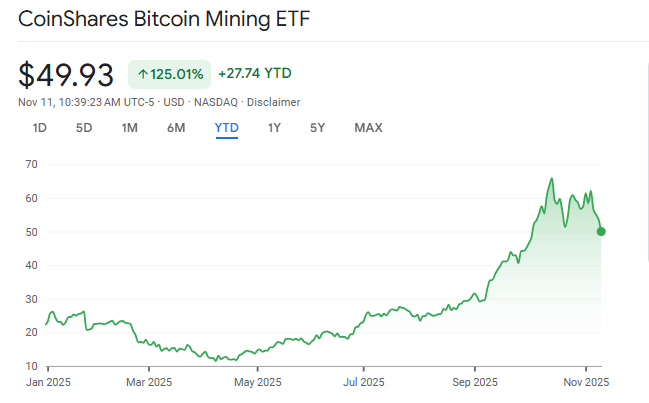Switch chart to 1Y range
This screenshot has width=649, height=403.
(x=274, y=128)
